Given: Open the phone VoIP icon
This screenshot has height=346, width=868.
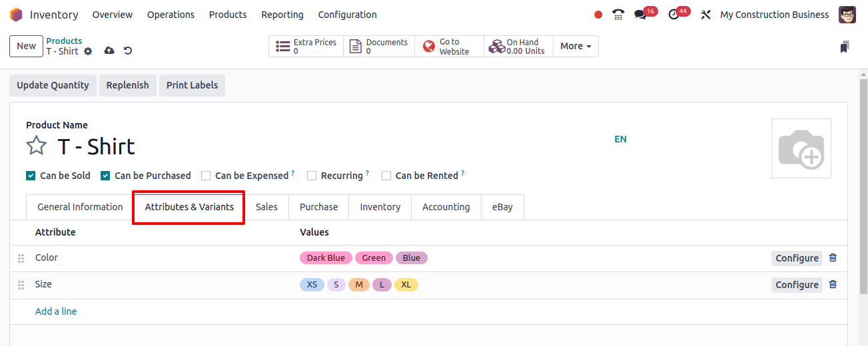Looking at the screenshot, I should click(x=618, y=15).
